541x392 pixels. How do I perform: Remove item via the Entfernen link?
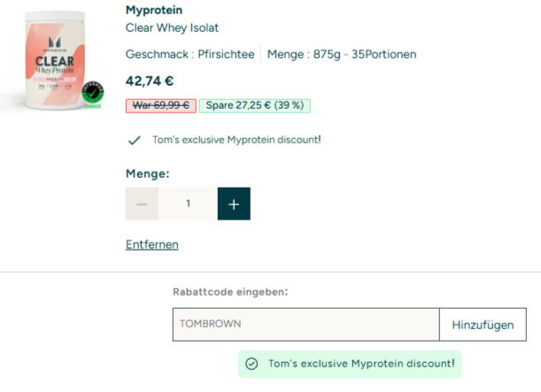[x=152, y=244]
